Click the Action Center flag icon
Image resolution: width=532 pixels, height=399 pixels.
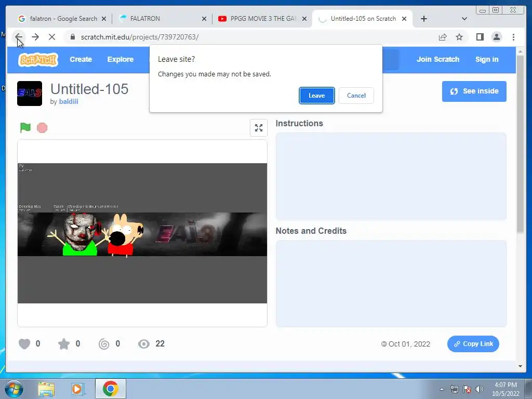pos(467,389)
